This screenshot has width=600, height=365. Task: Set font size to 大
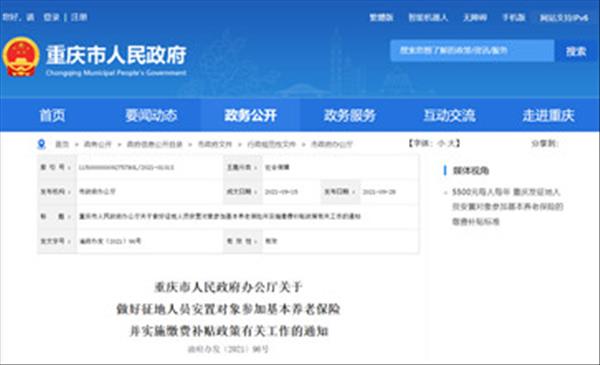[x=452, y=143]
